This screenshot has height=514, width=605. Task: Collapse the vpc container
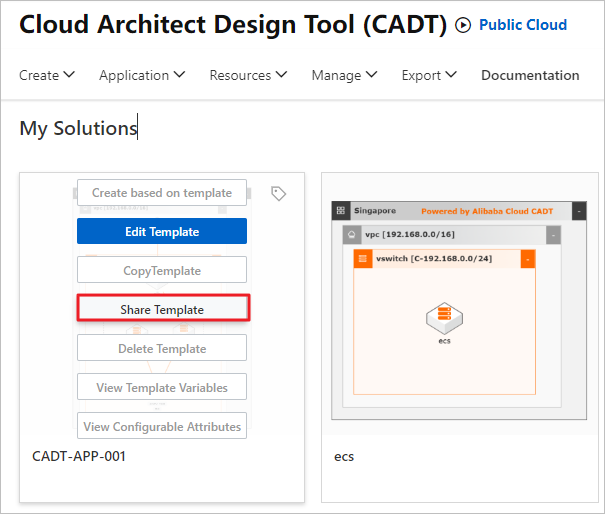click(553, 235)
